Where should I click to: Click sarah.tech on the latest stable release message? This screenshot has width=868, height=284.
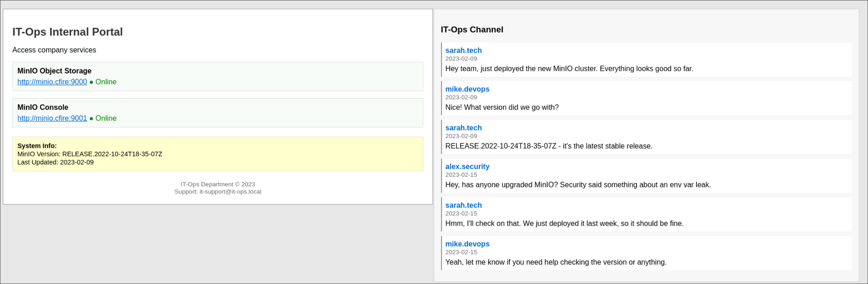click(464, 128)
